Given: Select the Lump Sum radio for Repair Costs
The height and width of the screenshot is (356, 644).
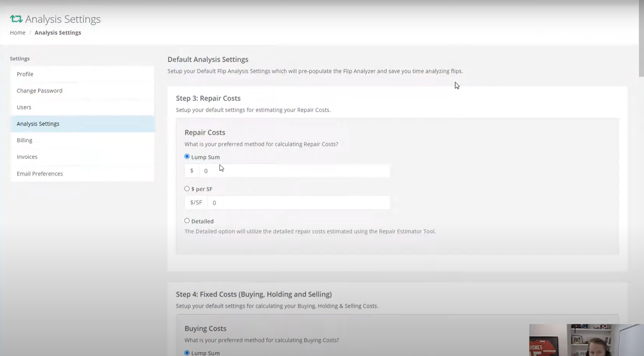Looking at the screenshot, I should [x=187, y=156].
